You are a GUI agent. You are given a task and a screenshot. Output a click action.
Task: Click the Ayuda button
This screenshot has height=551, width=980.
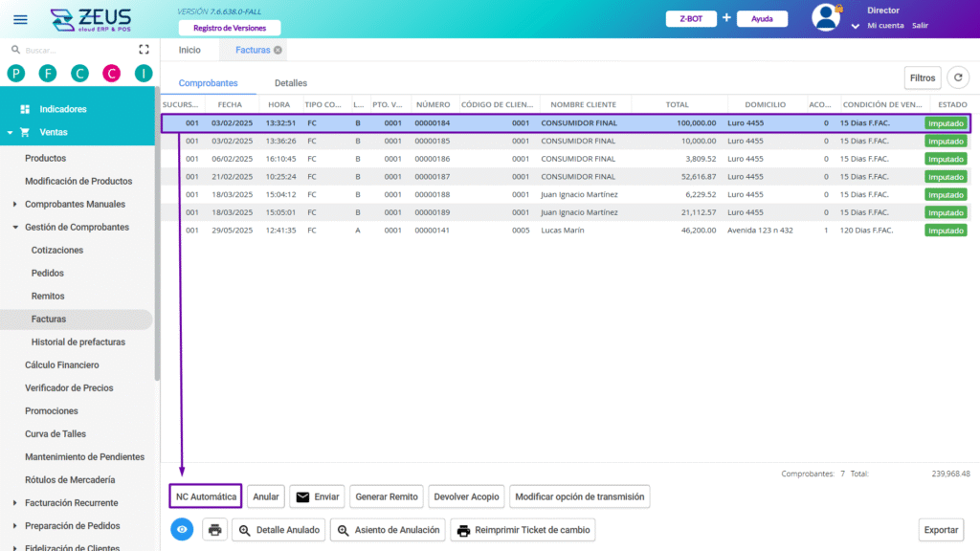point(762,19)
